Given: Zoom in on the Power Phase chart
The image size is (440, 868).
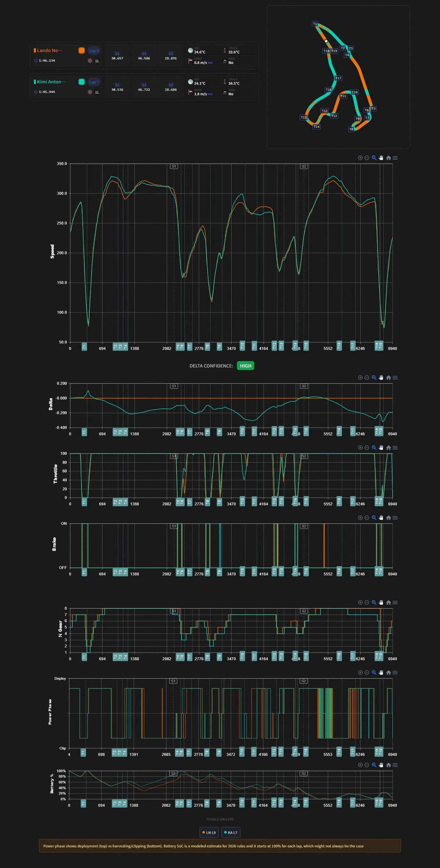Looking at the screenshot, I should 360,673.
